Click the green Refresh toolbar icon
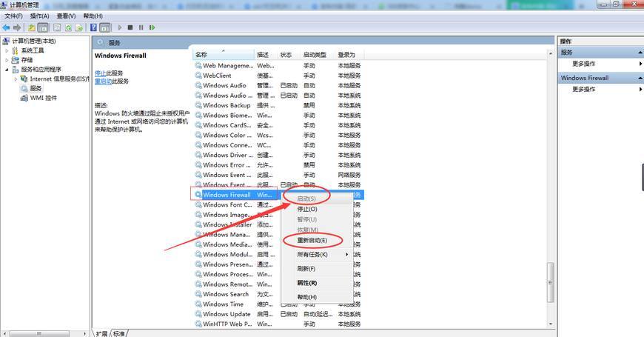Screen dimensions: 644x337 pyautogui.click(x=68, y=27)
